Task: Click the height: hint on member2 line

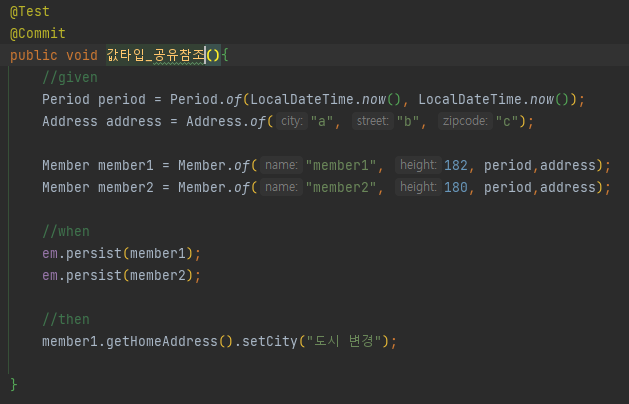Action: tap(418, 187)
